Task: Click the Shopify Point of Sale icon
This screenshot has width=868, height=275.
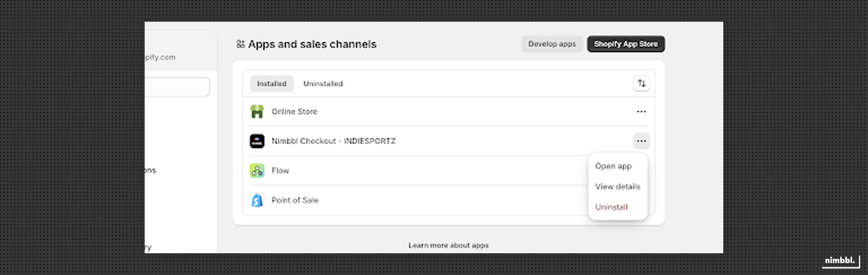Action: click(x=257, y=200)
